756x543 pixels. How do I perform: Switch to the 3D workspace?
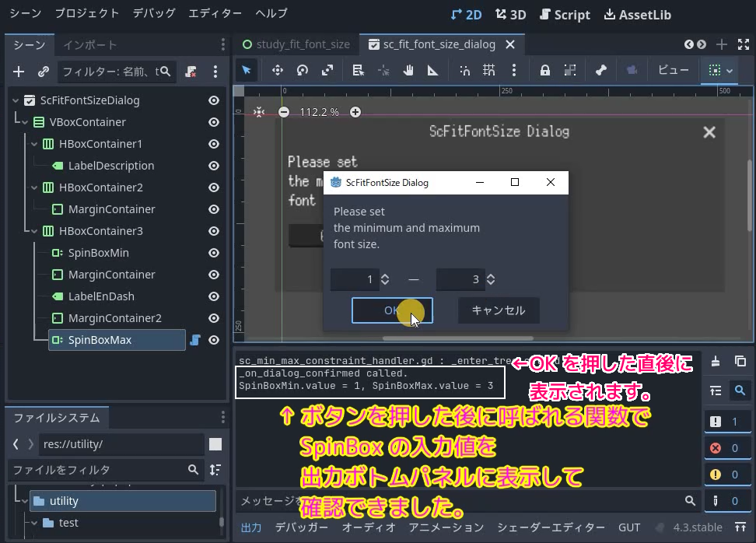(510, 15)
